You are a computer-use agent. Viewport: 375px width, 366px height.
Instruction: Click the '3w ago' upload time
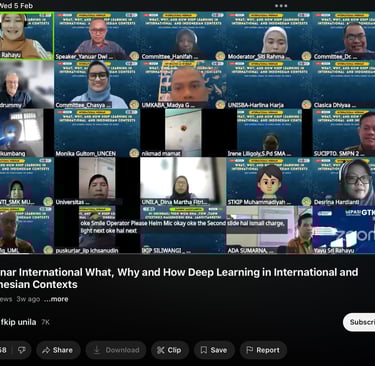click(x=28, y=299)
